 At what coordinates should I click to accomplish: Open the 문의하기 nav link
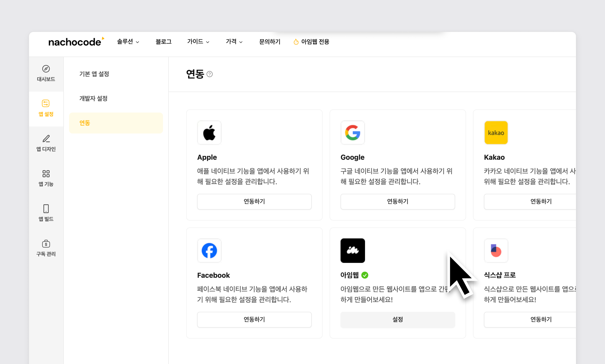[270, 42]
